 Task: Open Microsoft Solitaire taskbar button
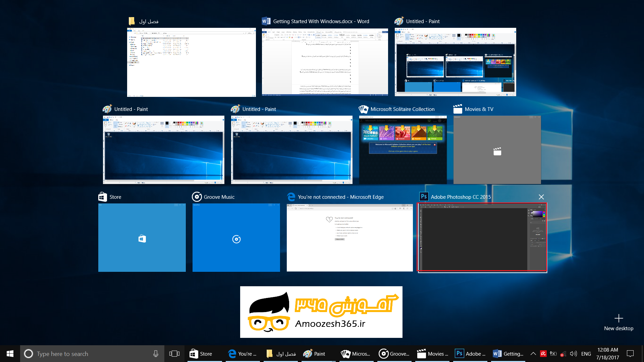[356, 354]
